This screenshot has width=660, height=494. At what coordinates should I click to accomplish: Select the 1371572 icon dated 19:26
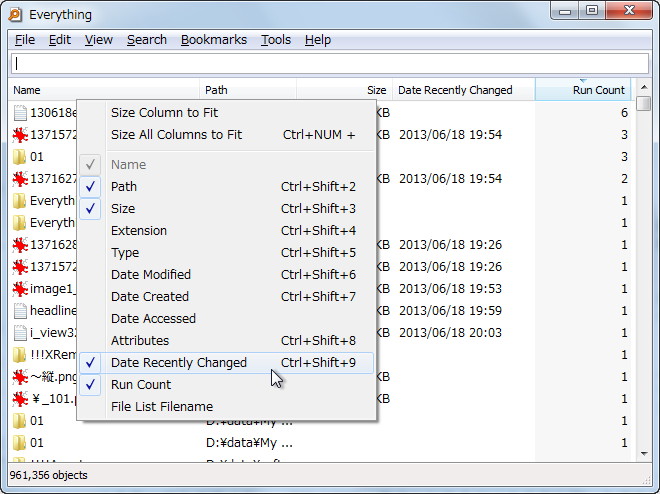tap(20, 267)
